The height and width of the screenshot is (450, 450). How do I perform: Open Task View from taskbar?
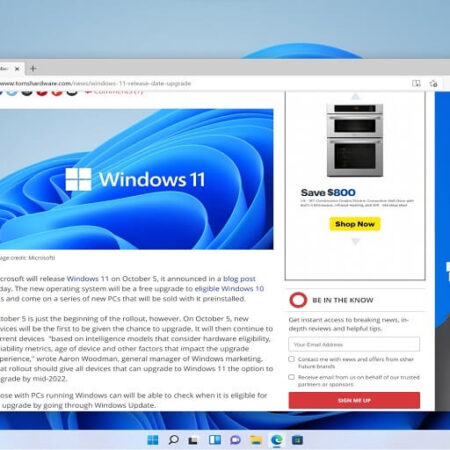click(x=193, y=441)
